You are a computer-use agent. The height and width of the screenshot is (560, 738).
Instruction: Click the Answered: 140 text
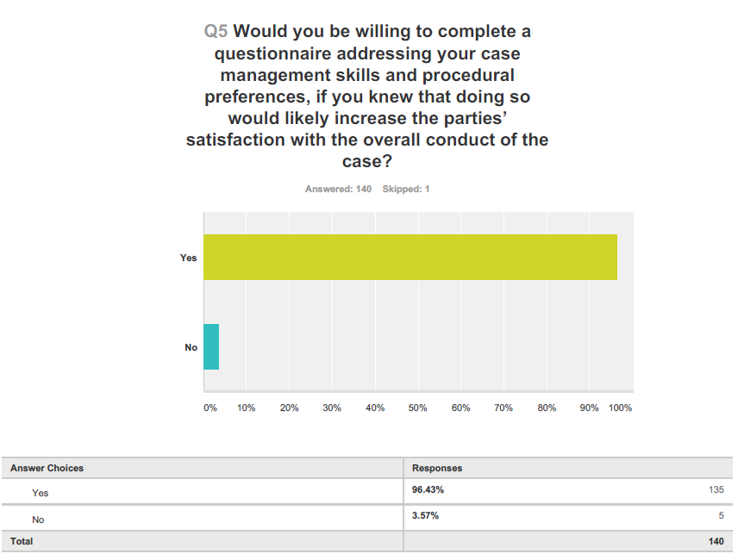tap(338, 189)
